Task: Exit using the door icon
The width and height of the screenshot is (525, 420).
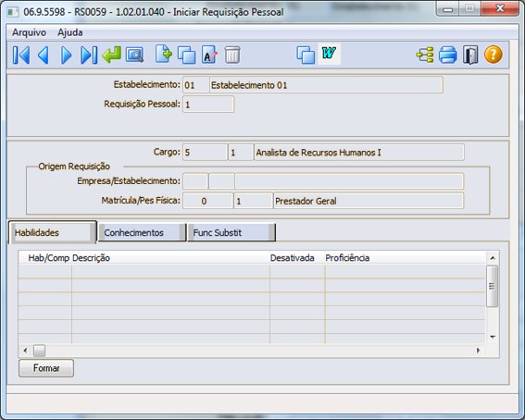Action: (x=470, y=55)
